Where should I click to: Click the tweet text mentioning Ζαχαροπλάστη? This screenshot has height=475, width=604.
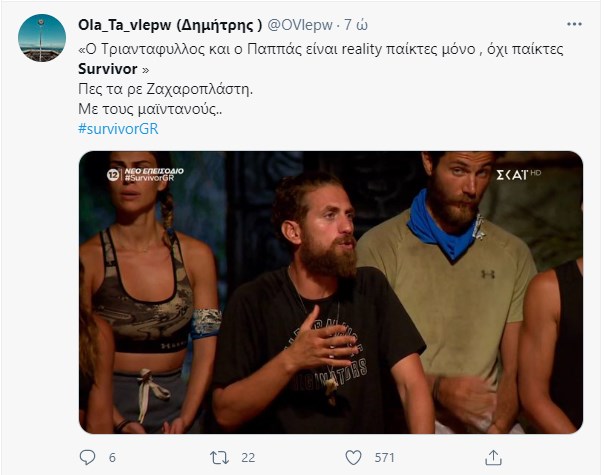coord(166,89)
